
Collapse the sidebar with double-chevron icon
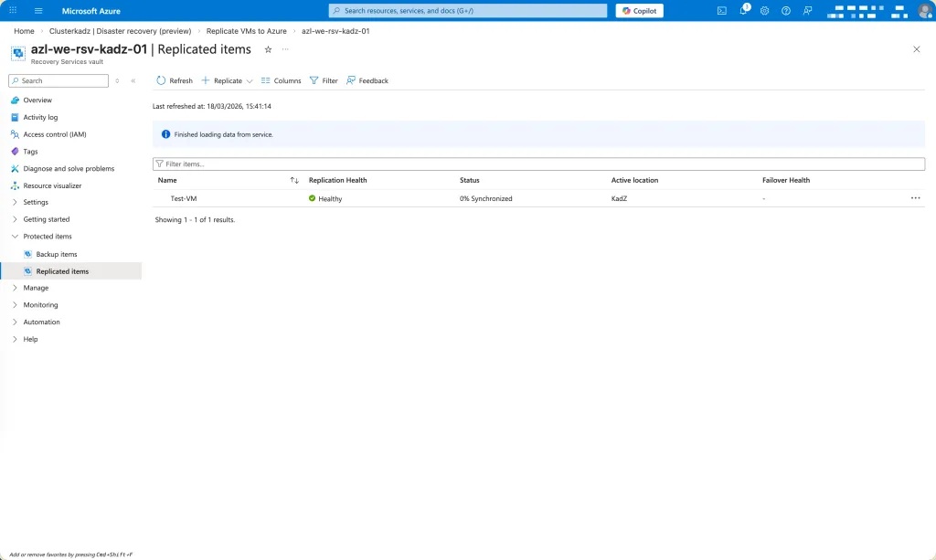click(x=133, y=80)
